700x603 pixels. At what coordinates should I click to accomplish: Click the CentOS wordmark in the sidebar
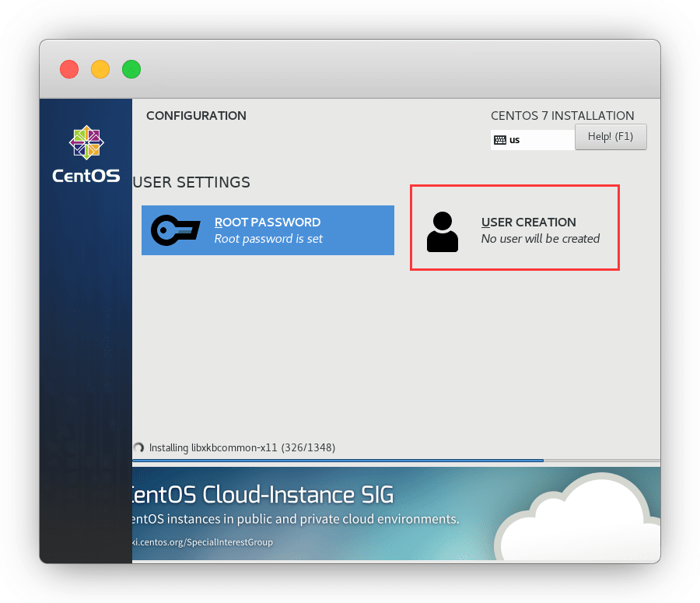86,176
